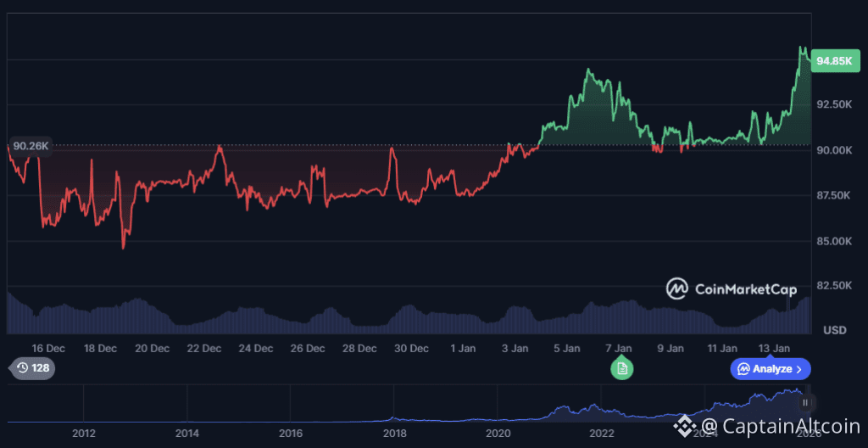Click the 85.00K price axis label
The width and height of the screenshot is (868, 448).
point(835,241)
